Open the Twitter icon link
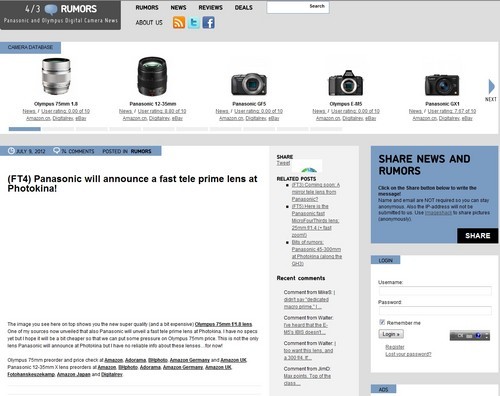500x396 pixels. click(x=194, y=23)
